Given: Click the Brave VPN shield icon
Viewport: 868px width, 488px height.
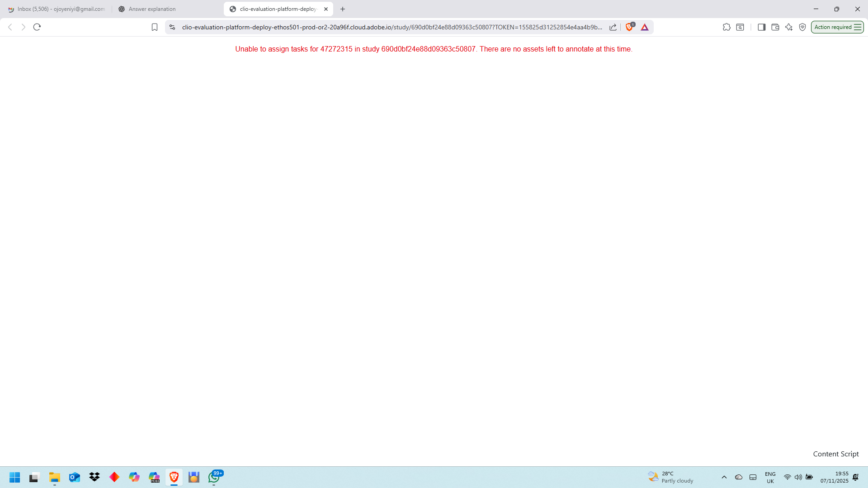Looking at the screenshot, I should pyautogui.click(x=802, y=27).
